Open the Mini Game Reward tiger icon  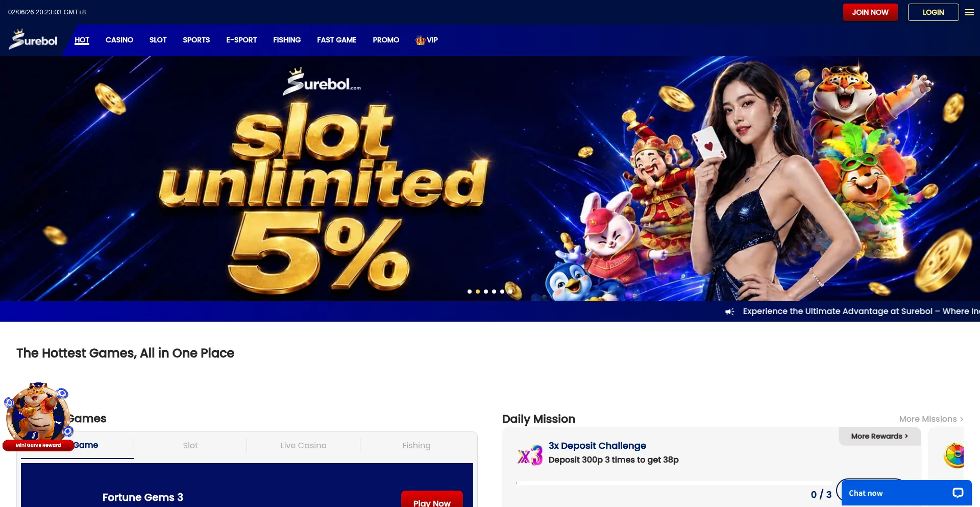(x=38, y=416)
